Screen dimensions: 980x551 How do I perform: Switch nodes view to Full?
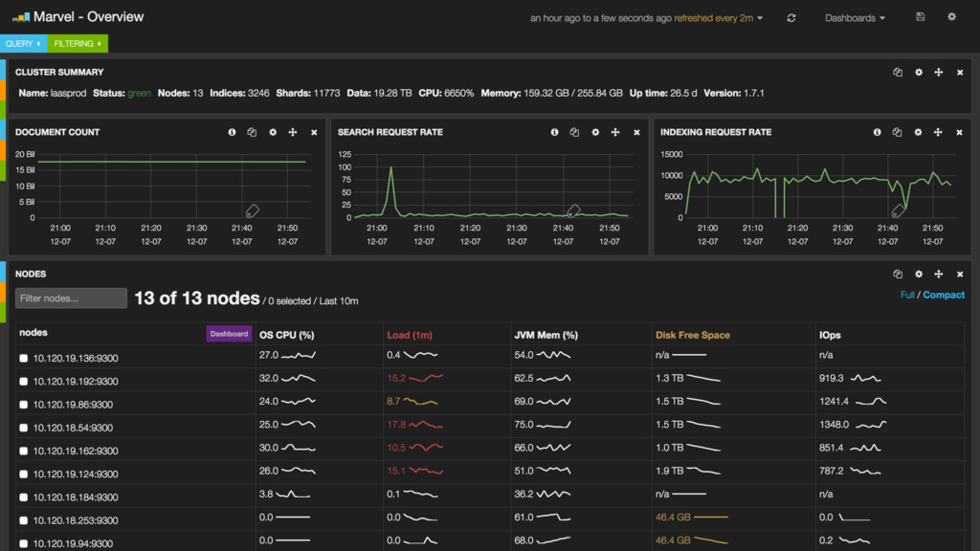[x=907, y=295]
